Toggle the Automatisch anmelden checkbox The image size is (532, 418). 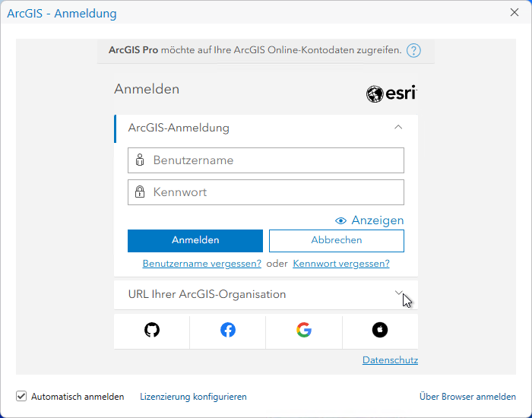point(21,396)
